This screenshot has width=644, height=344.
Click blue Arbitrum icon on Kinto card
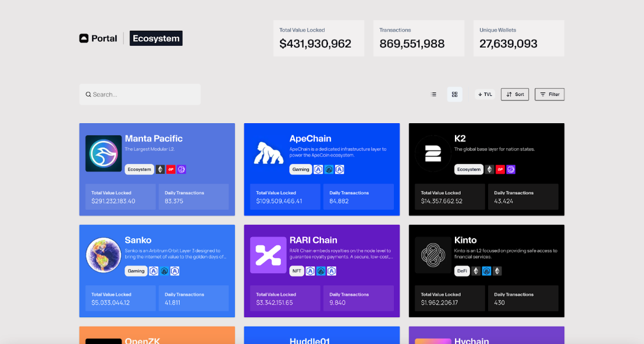click(x=487, y=271)
